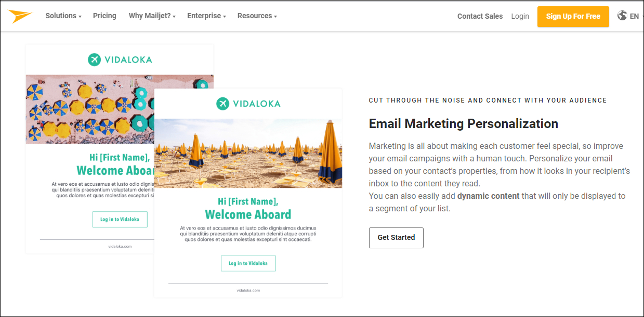Click the globe language icon
Screen dimensions: 644x317
pos(622,16)
